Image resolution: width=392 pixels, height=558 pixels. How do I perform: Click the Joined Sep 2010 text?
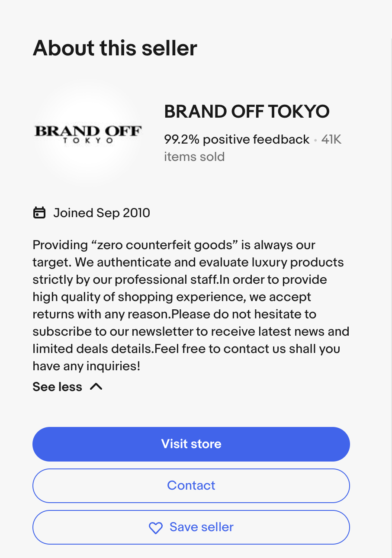click(102, 213)
